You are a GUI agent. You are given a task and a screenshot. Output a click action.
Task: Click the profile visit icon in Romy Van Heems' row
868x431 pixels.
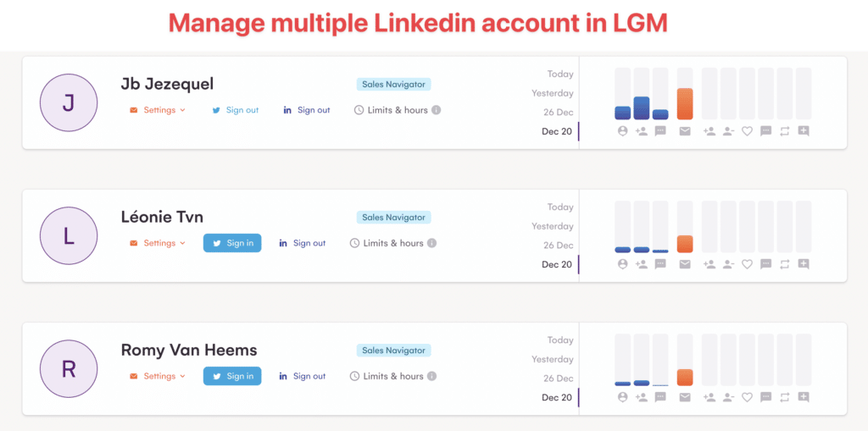tap(622, 396)
